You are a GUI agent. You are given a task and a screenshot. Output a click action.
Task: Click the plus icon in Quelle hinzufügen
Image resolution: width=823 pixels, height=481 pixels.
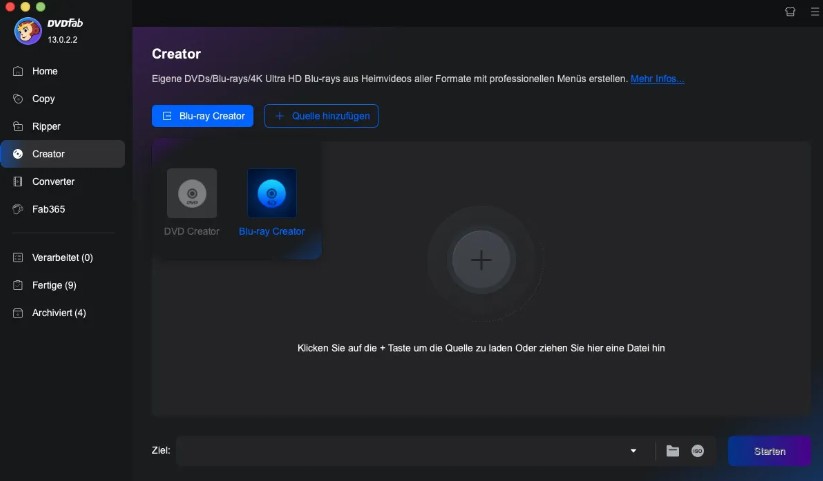tap(280, 116)
